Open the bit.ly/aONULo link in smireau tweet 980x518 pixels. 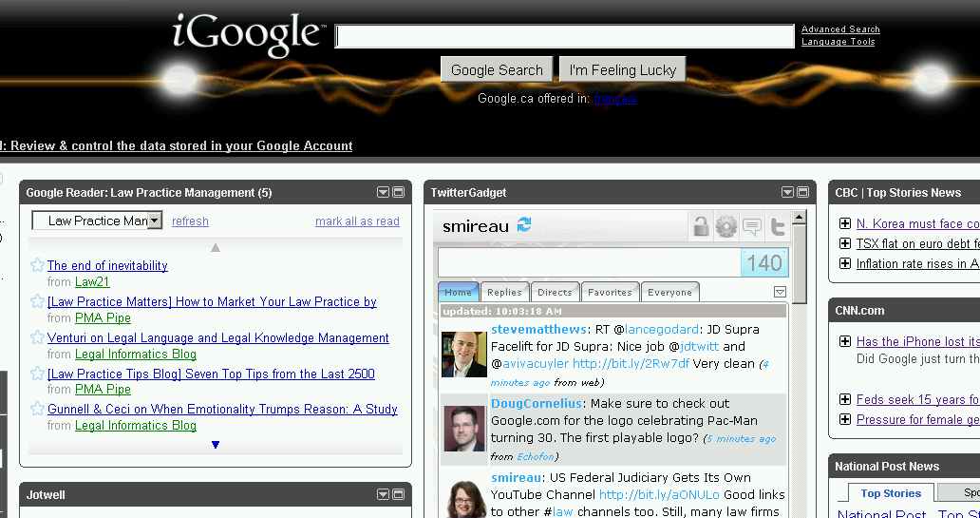[659, 494]
